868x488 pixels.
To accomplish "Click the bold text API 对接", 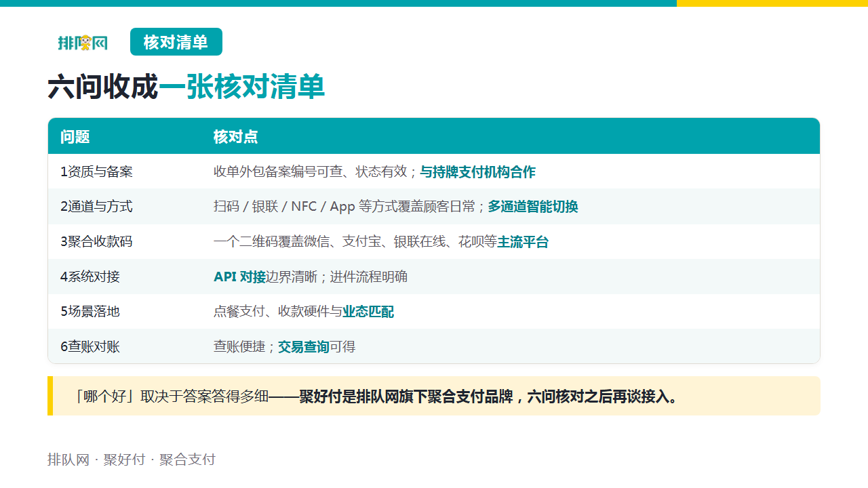I will pyautogui.click(x=240, y=277).
